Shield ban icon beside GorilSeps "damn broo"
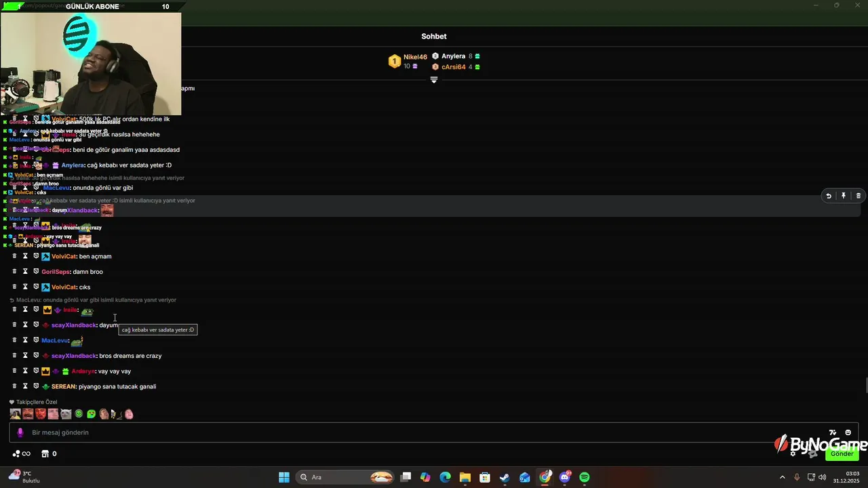868x488 pixels. (36, 272)
